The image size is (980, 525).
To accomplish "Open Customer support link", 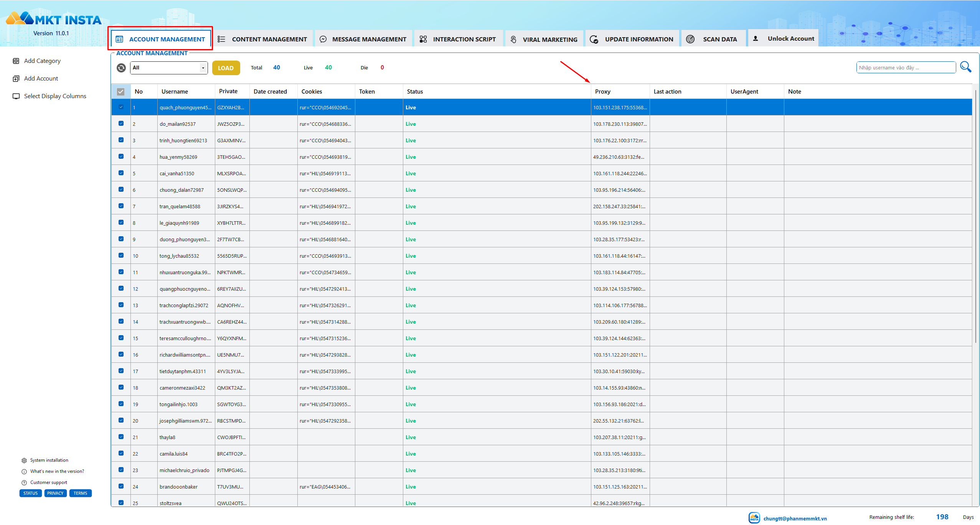I will coord(49,482).
